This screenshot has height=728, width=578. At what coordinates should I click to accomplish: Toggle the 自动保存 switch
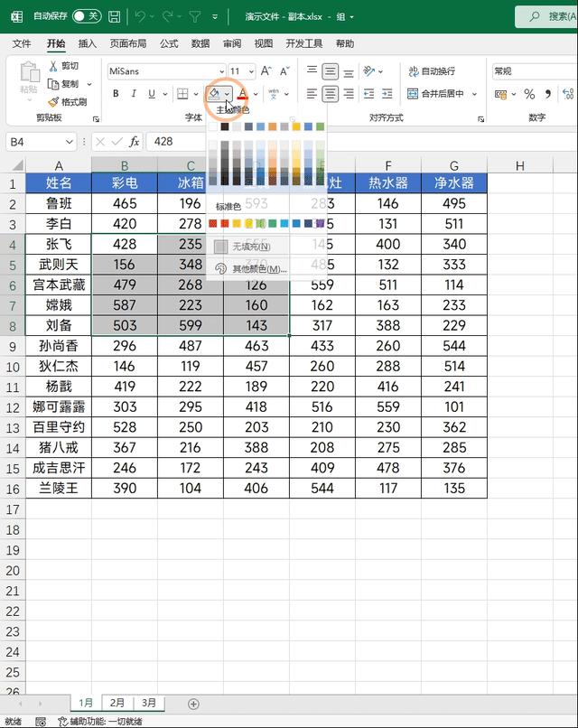(x=87, y=16)
